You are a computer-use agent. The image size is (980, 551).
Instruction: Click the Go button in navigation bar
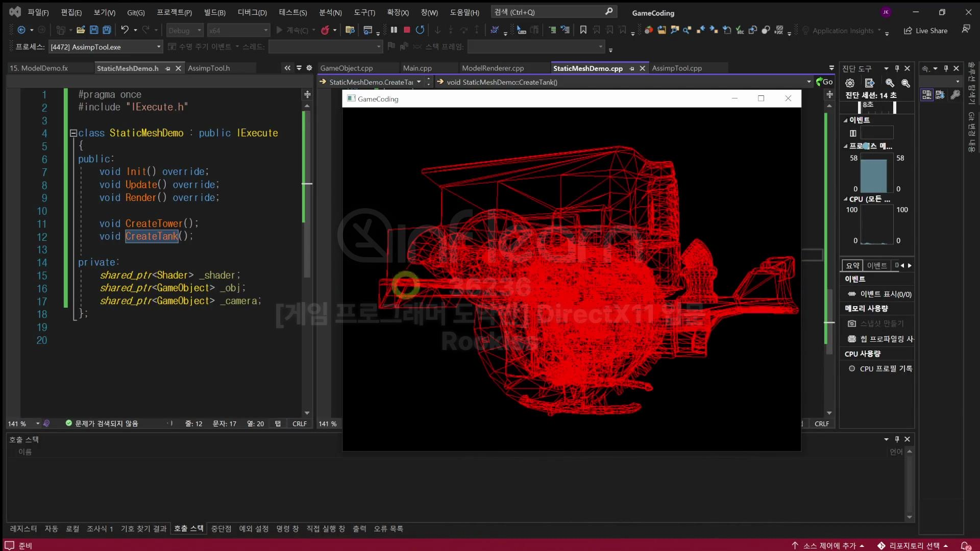coord(824,82)
